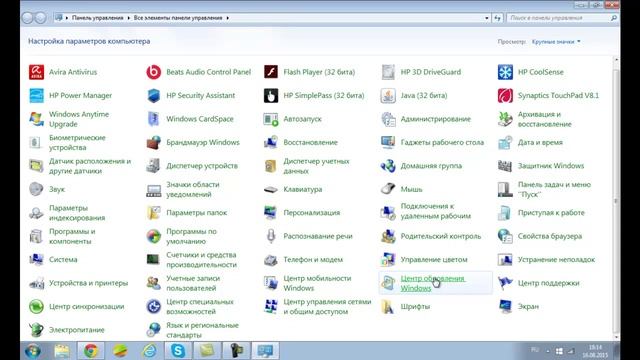Open Администрирование icon
This screenshot has height=360, width=640.
tap(388, 119)
